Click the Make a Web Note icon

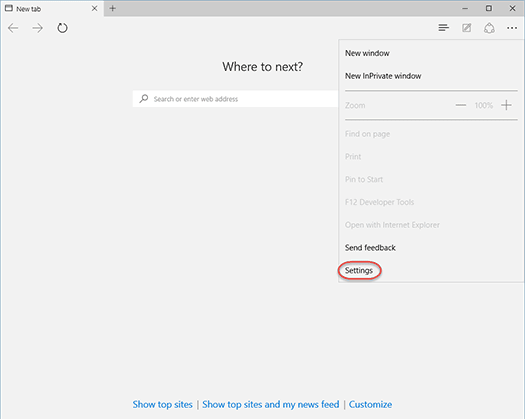(x=466, y=28)
